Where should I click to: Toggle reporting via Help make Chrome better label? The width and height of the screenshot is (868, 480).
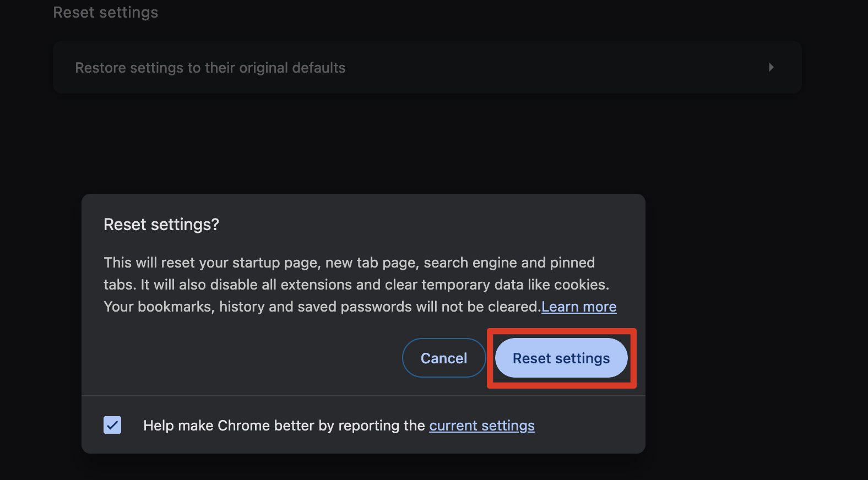[284, 426]
